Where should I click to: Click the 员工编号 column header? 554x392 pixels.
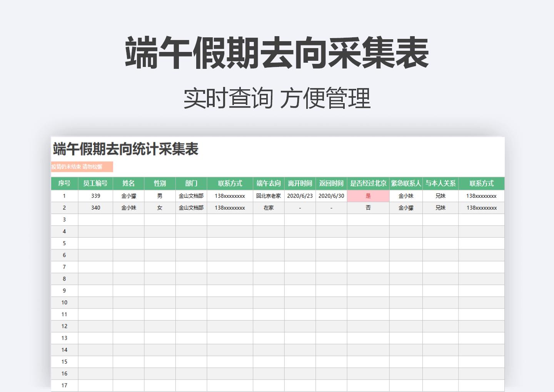pyautogui.click(x=95, y=183)
